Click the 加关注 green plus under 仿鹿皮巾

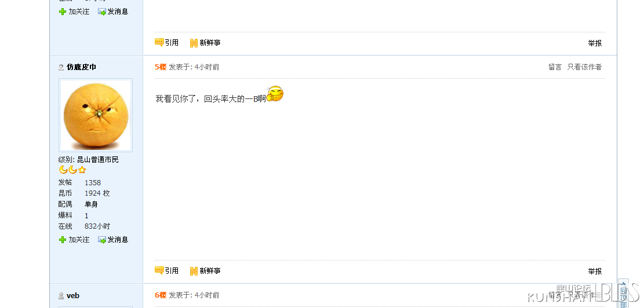point(63,240)
